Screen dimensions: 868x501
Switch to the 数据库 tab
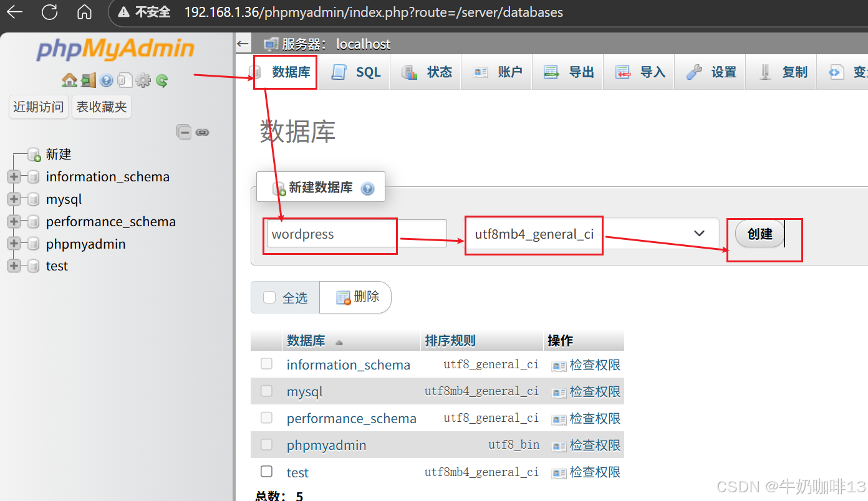point(282,72)
